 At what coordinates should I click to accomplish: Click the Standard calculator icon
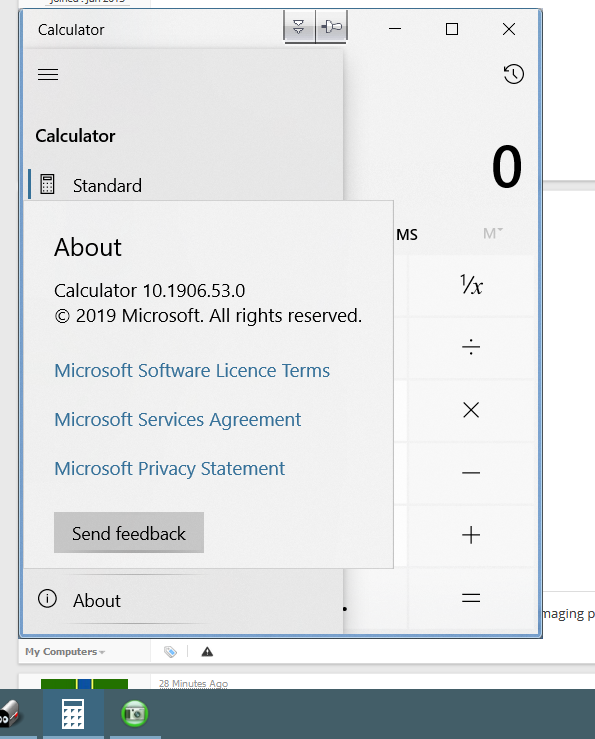[x=47, y=184]
